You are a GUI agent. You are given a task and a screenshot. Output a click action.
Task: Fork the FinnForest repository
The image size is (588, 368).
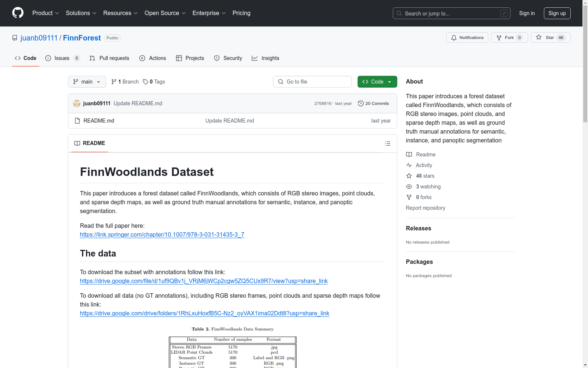tap(509, 38)
